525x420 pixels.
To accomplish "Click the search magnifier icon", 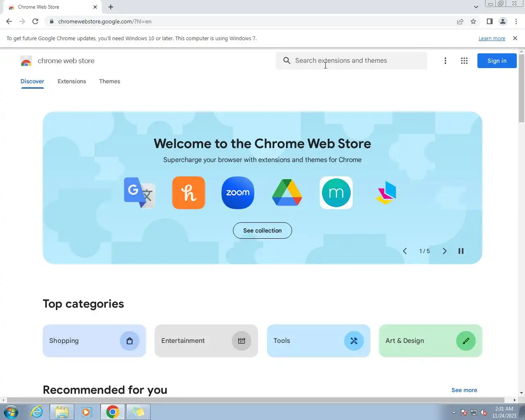I will [287, 61].
